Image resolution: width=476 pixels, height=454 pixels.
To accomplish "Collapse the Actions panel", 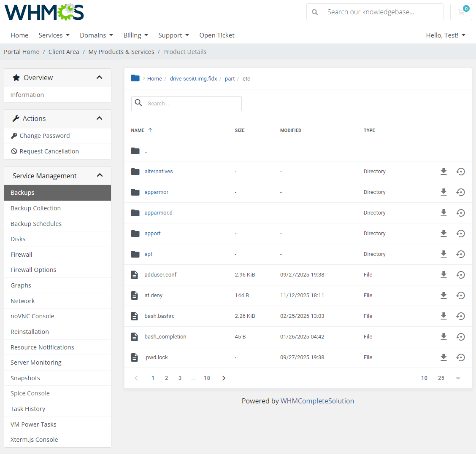I will pos(100,118).
